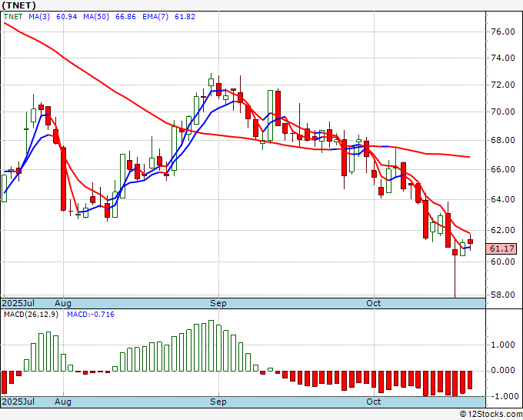The image size is (523, 420).
Task: Click the Oct label on MACD axis
Action: 373,402
